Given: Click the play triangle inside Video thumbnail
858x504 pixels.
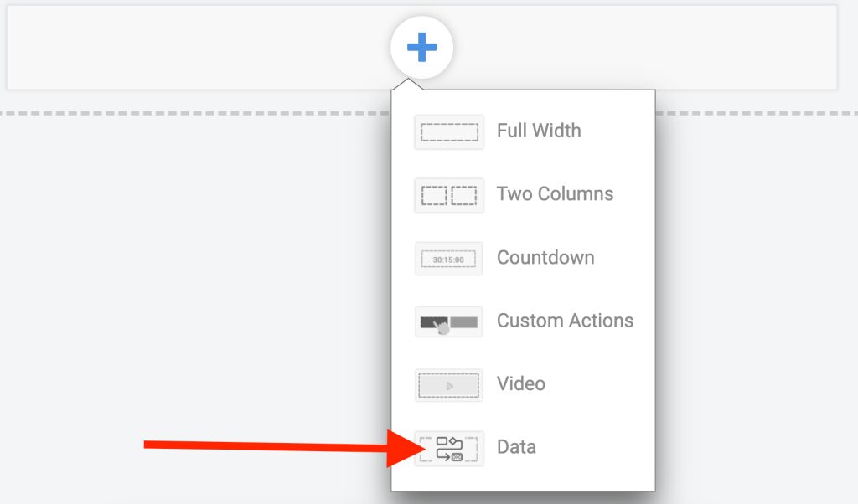Looking at the screenshot, I should (449, 386).
